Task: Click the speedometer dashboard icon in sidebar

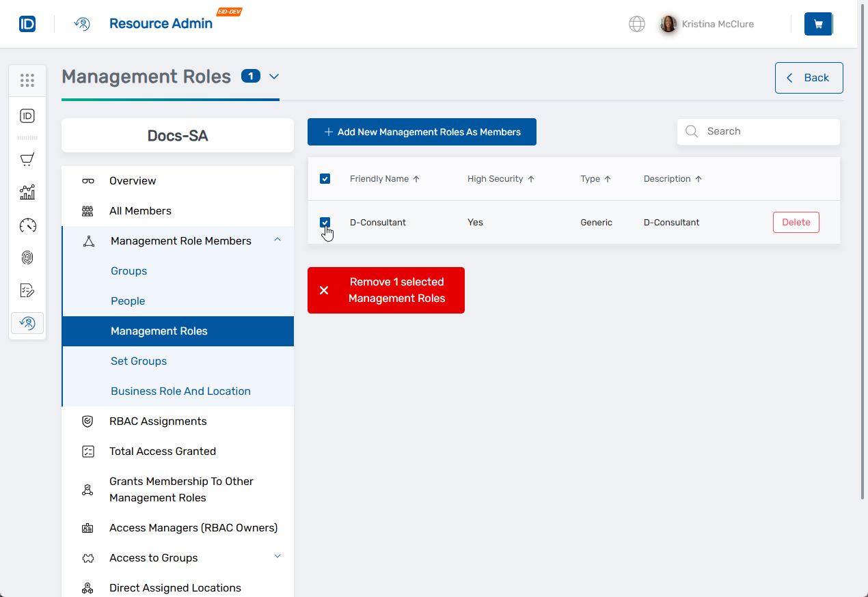Action: tap(27, 225)
